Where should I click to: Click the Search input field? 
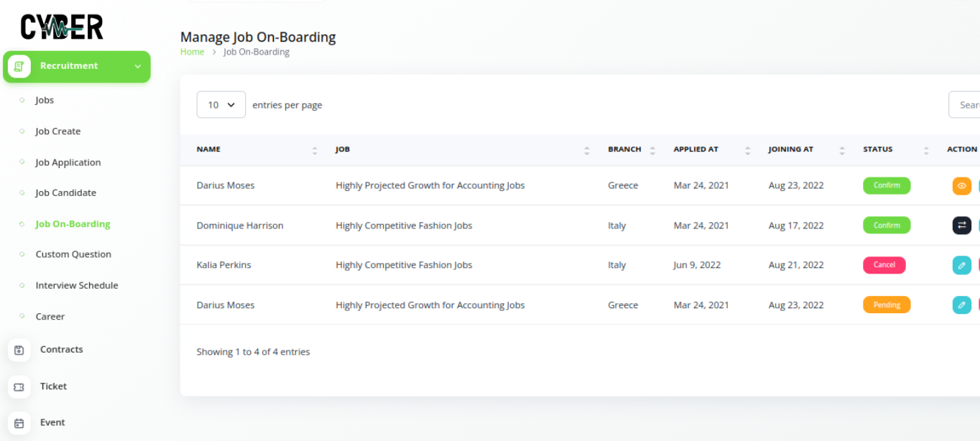[x=966, y=105]
